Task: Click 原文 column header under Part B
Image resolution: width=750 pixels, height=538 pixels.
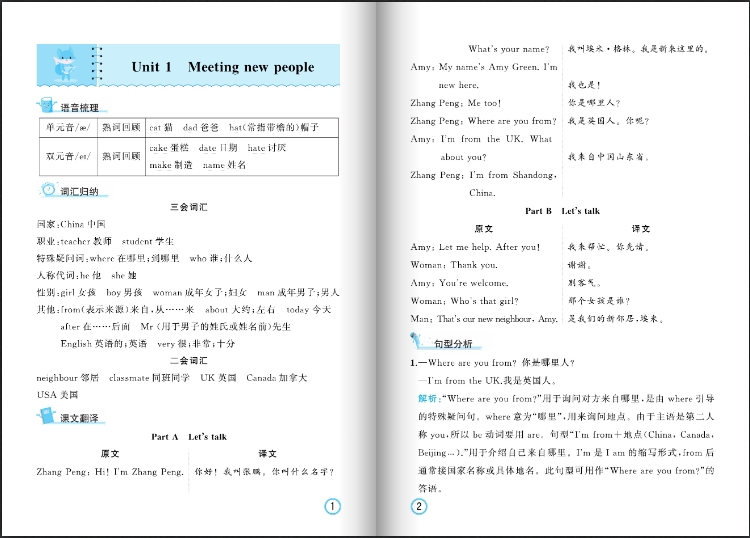Action: click(484, 229)
